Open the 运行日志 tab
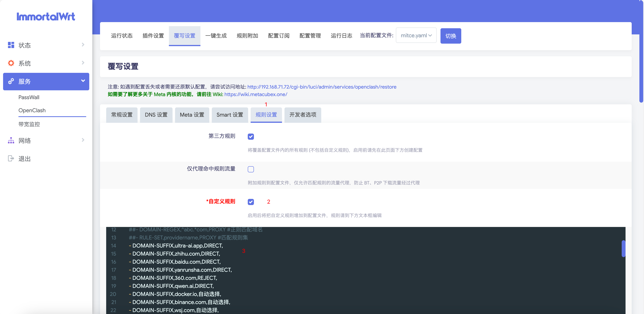Image resolution: width=644 pixels, height=314 pixels. [341, 36]
